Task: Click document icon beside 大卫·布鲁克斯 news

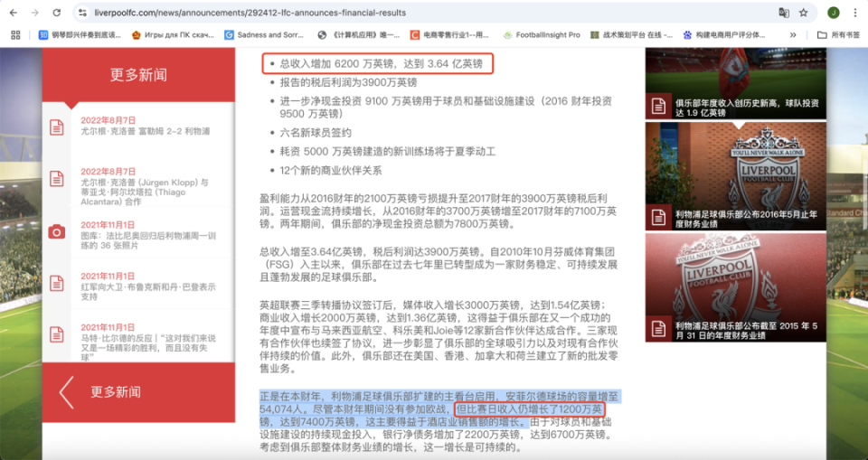Action: [56, 283]
